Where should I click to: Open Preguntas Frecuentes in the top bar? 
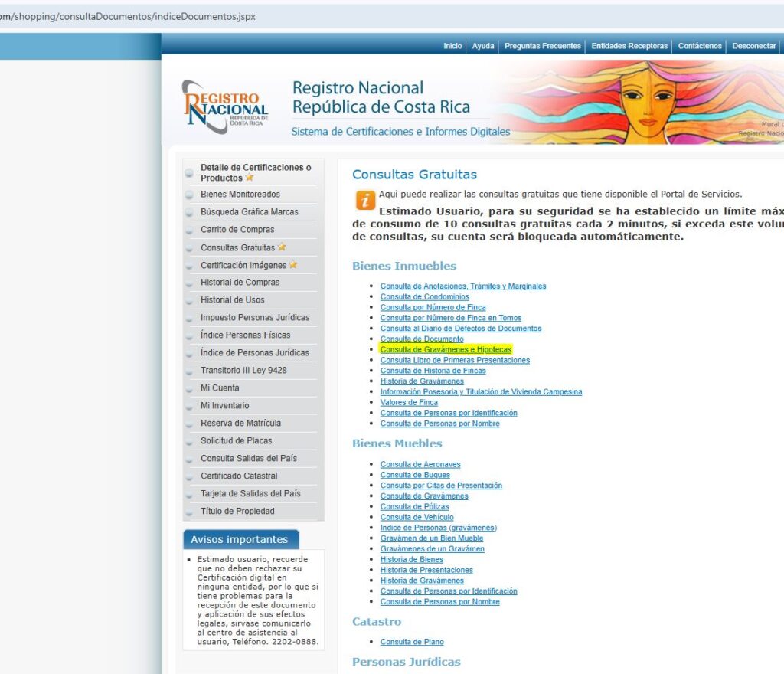[x=543, y=46]
